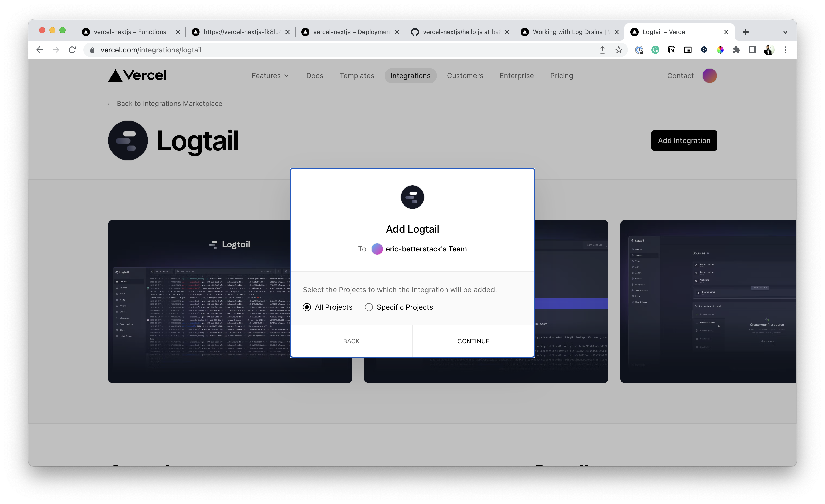Image resolution: width=825 pixels, height=504 pixels.
Task: Open the Customers navigation item
Action: [465, 76]
